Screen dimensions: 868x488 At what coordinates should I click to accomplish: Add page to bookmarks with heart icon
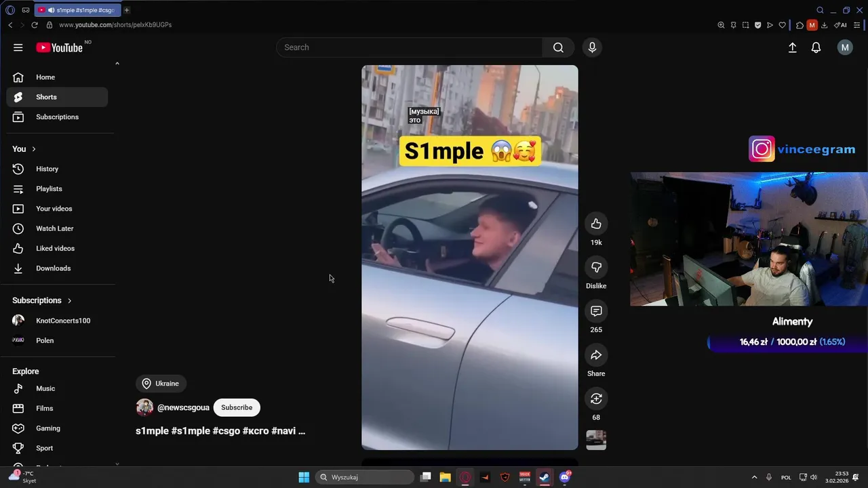pos(782,25)
